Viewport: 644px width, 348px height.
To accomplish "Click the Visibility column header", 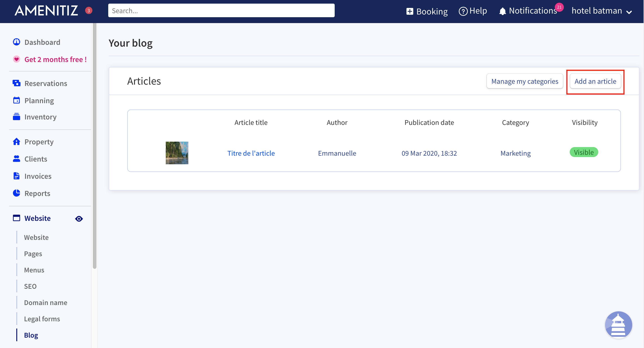I will 584,122.
